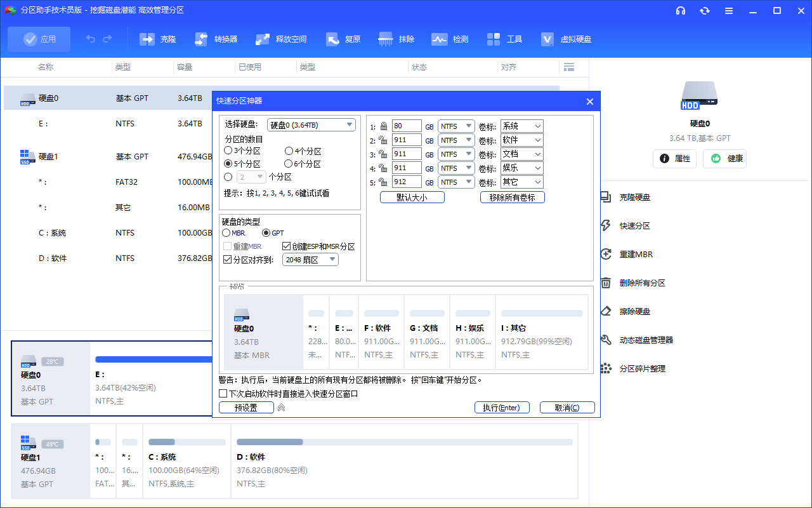Select the 硬盘1 row in disk list

[x=48, y=156]
